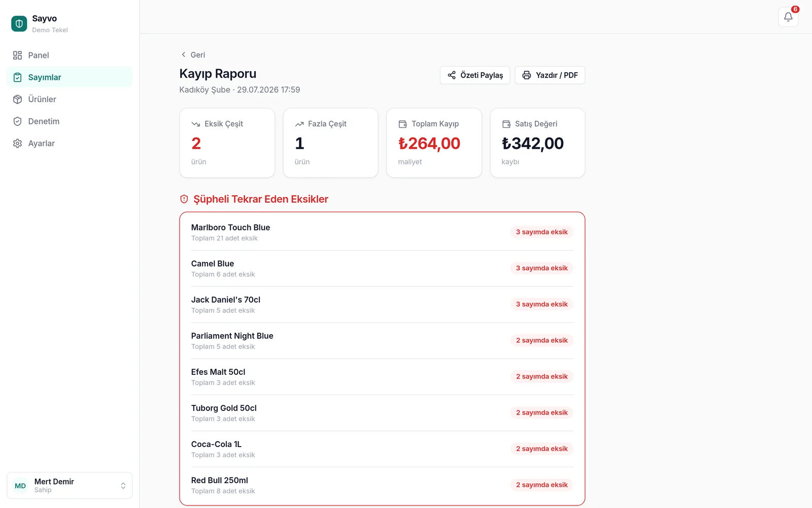Open the Denetim menu item
Image resolution: width=812 pixels, height=508 pixels.
pyautogui.click(x=70, y=121)
